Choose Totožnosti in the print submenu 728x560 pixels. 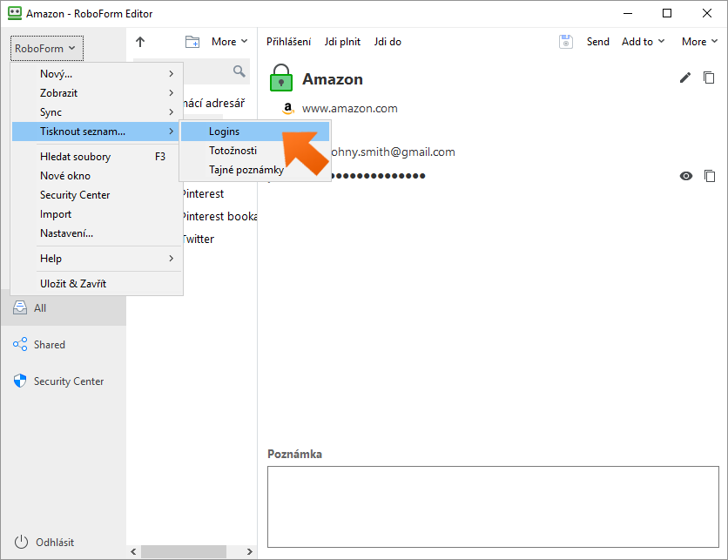(x=255, y=151)
